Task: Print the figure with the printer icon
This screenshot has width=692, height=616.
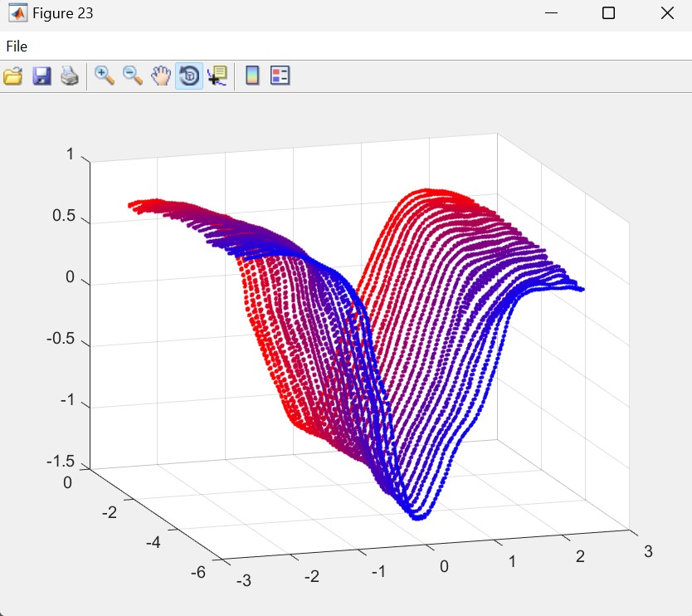Action: pos(70,76)
